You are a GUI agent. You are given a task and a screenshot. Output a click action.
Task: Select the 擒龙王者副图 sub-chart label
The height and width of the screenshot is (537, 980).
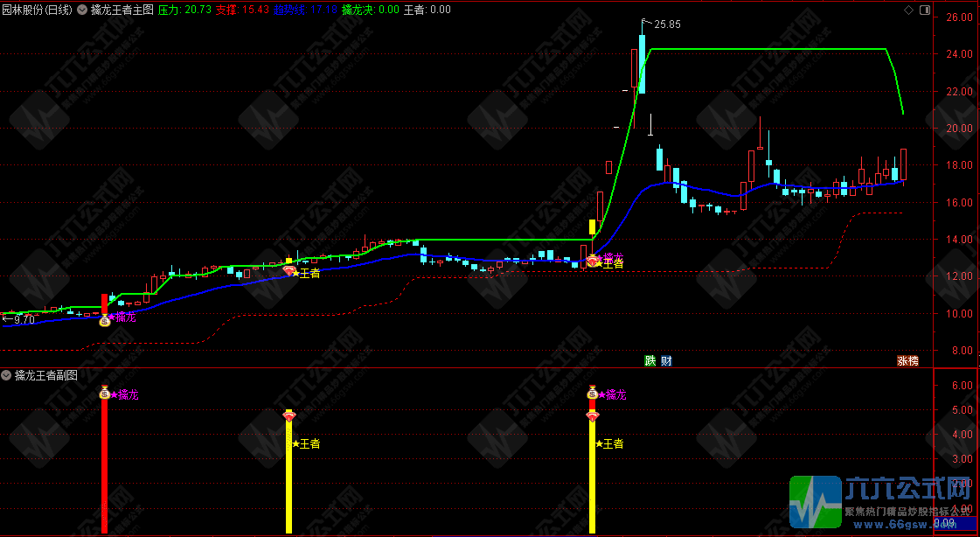[x=45, y=375]
